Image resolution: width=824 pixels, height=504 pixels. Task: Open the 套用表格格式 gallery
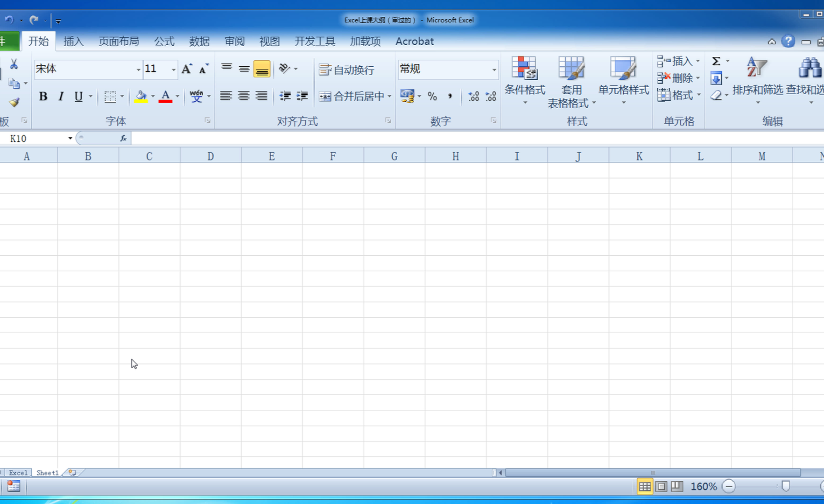571,82
